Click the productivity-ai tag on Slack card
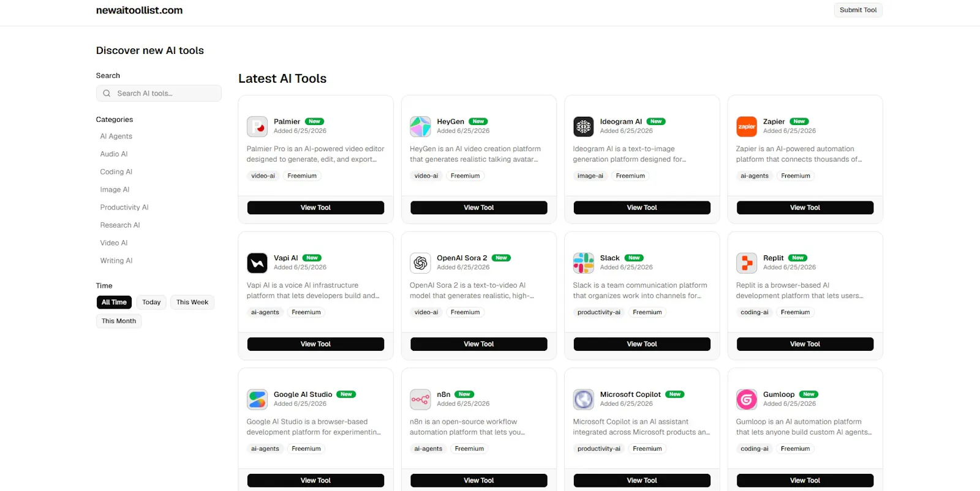This screenshot has width=980, height=491. [599, 313]
